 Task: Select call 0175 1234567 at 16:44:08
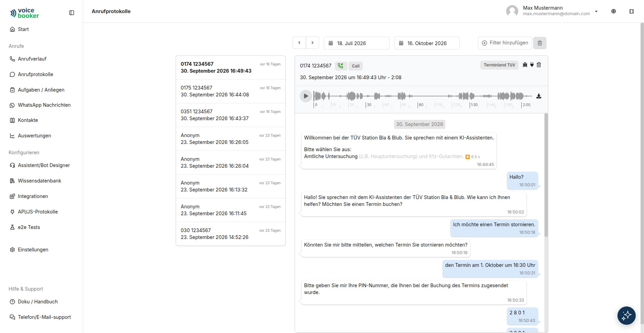coord(231,91)
